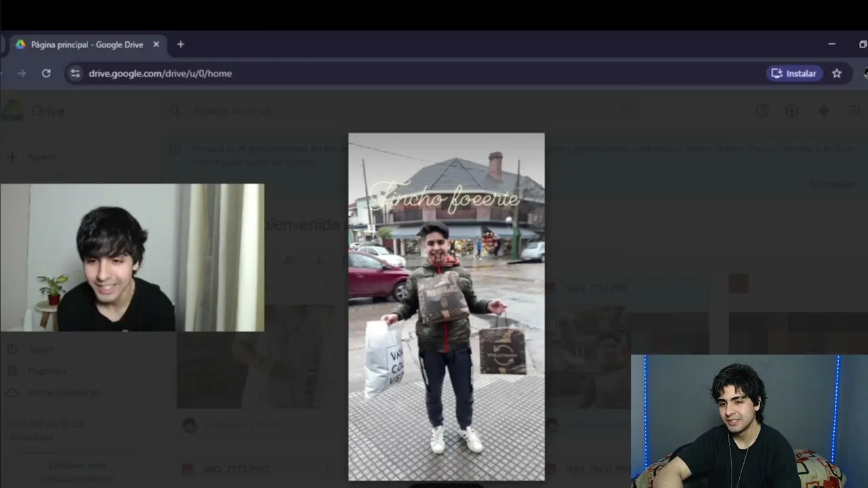Click Obtener más almacenamiento
Image resolution: width=868 pixels, height=488 pixels.
coord(78,472)
